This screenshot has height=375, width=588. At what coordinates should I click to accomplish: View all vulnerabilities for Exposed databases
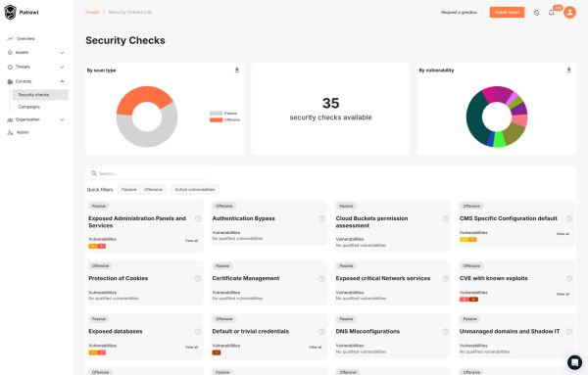pyautogui.click(x=192, y=347)
